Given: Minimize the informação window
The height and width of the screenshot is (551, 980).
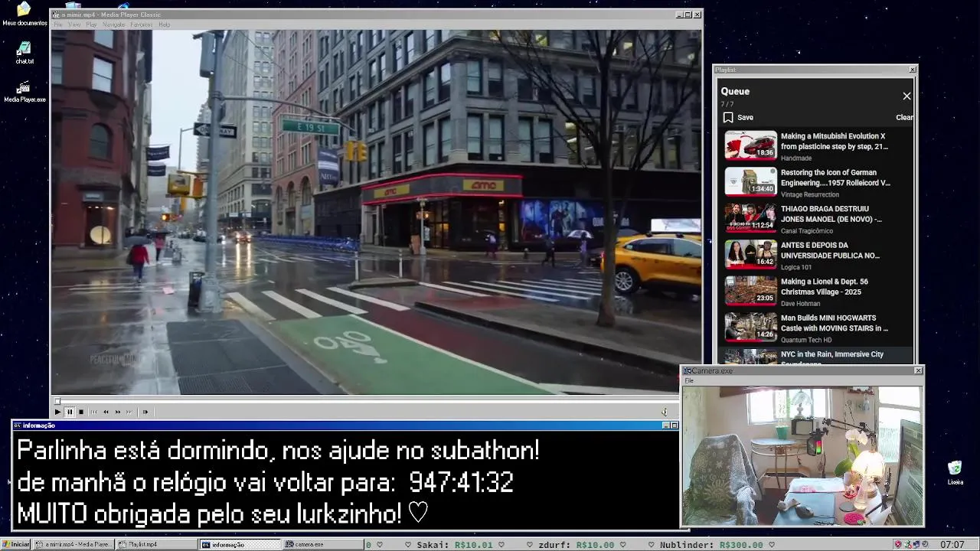Looking at the screenshot, I should tap(665, 425).
